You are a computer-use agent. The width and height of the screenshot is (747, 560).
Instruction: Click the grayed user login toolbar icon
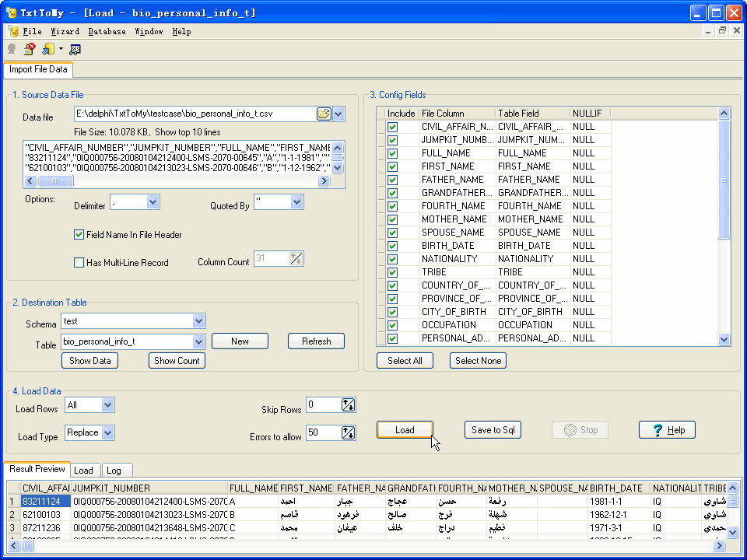(x=12, y=49)
